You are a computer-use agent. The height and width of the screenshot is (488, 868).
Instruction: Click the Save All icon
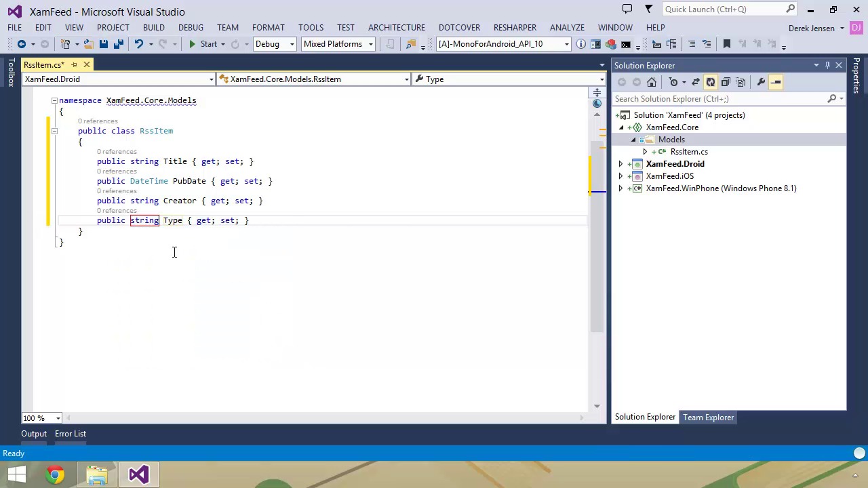[x=118, y=44]
